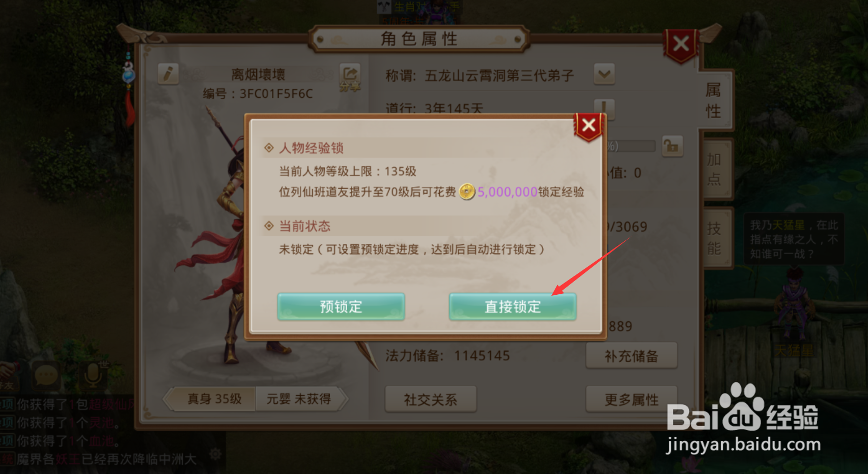Click the 直接锁定 button
Screen dimensions: 868x474
click(x=513, y=306)
